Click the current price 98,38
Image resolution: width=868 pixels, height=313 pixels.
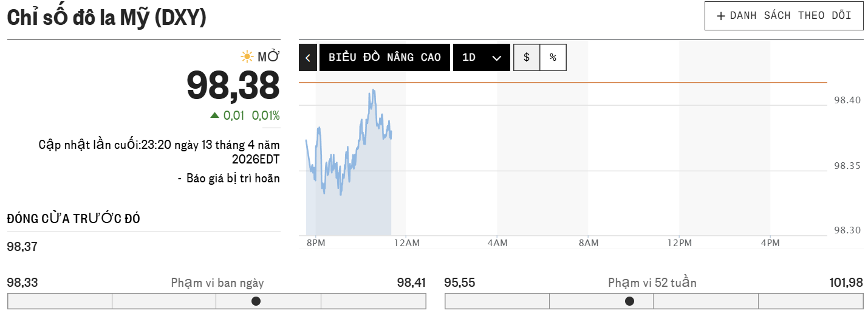(233, 85)
